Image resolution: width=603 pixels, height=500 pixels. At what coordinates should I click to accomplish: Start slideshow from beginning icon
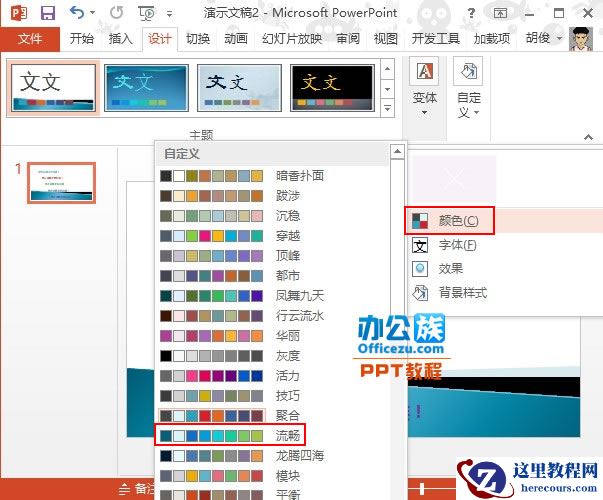[x=147, y=13]
